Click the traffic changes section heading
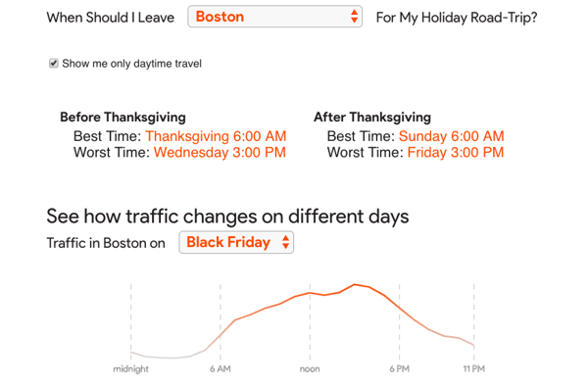The height and width of the screenshot is (388, 588). [x=227, y=217]
